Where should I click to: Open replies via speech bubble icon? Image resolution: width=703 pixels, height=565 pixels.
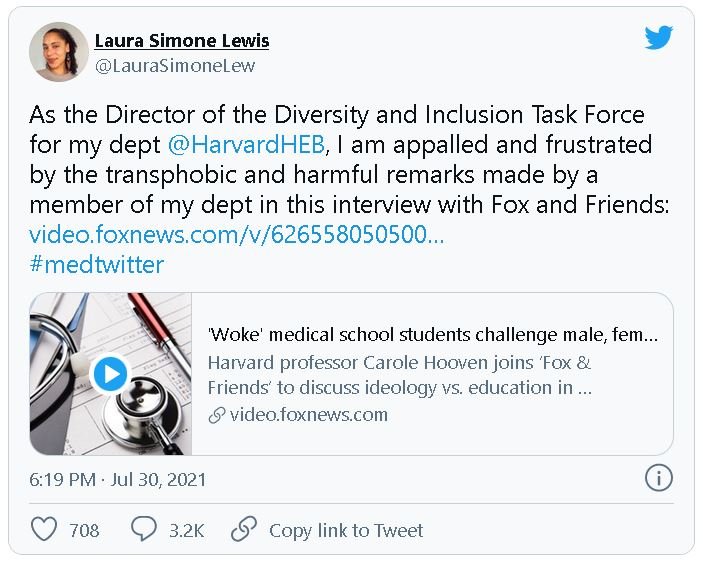coord(145,529)
